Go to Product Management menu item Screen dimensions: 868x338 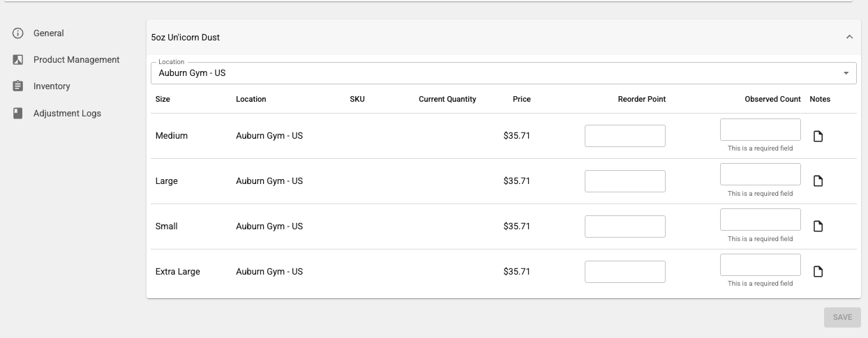pyautogui.click(x=76, y=60)
